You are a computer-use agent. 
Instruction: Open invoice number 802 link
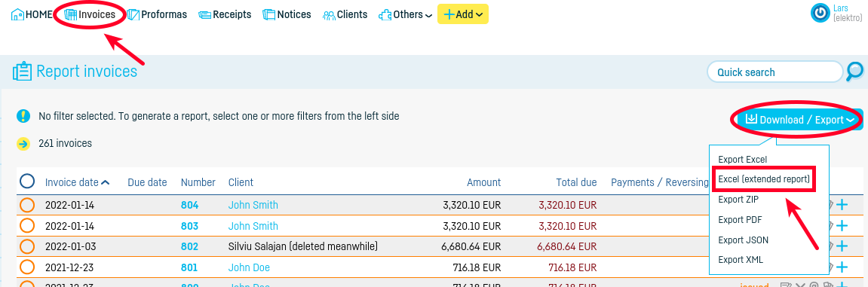189,246
